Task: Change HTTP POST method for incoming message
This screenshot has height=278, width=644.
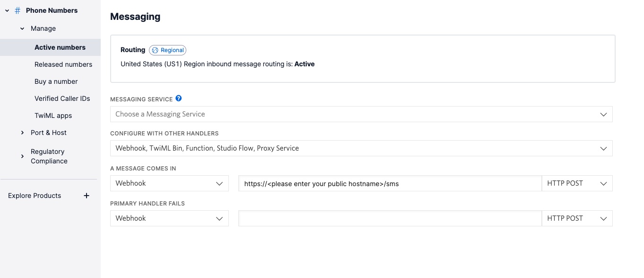Action: coord(577,183)
